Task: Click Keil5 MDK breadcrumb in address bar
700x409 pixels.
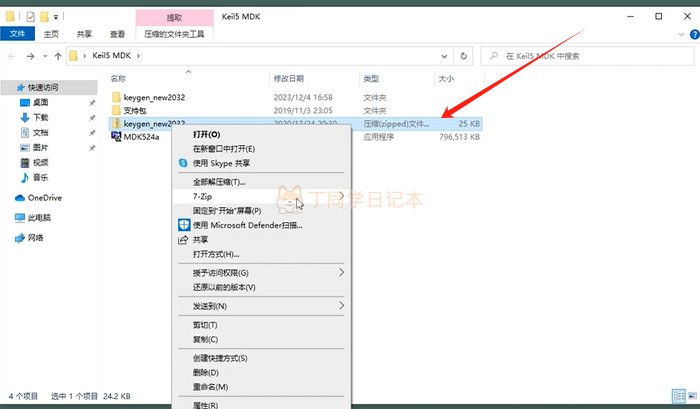Action: click(111, 56)
